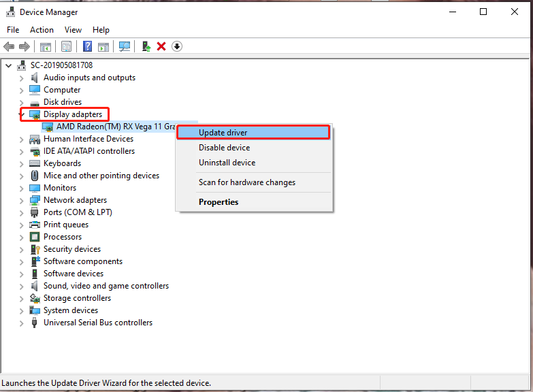The image size is (533, 392).
Task: Open the Help menu
Action: (x=101, y=30)
